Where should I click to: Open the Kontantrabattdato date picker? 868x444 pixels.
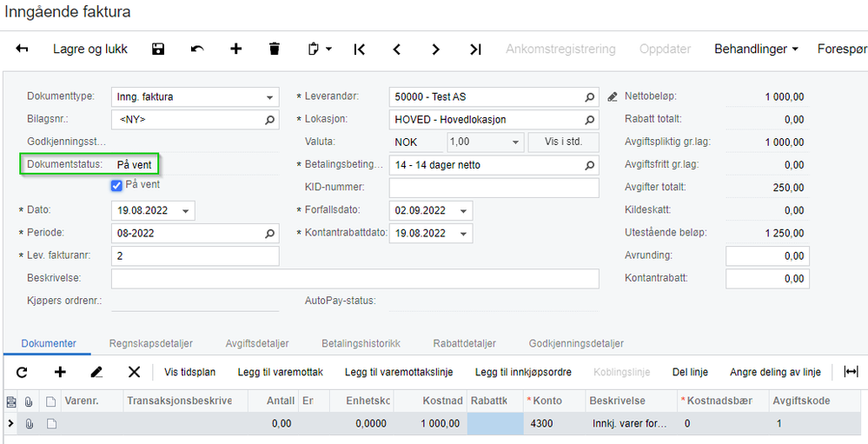click(x=463, y=234)
